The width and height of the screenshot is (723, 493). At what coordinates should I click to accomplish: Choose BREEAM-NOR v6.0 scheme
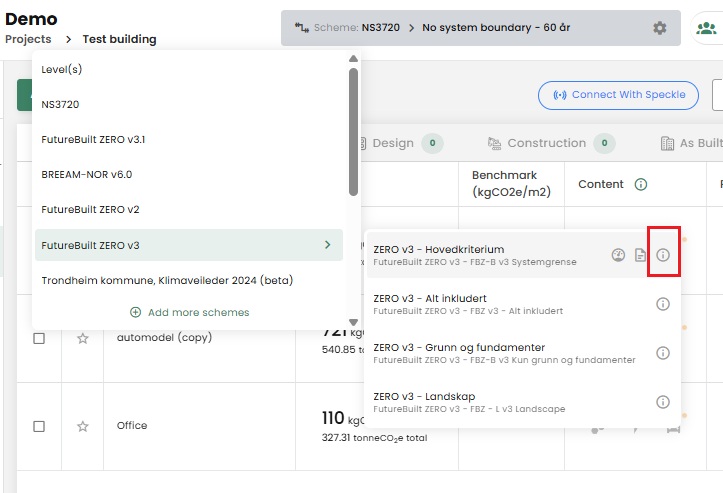[86, 174]
